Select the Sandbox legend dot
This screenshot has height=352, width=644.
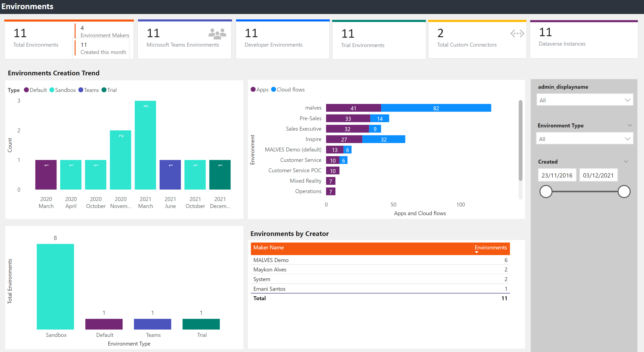coord(52,90)
